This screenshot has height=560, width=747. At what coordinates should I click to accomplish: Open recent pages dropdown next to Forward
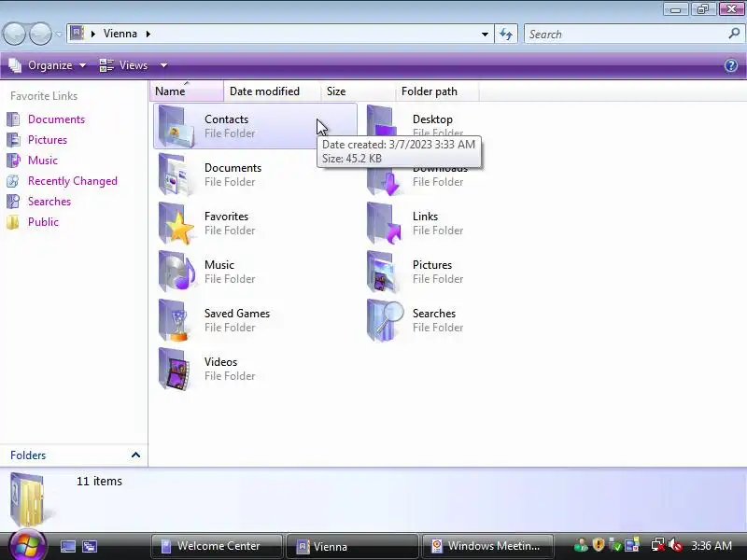(x=59, y=35)
